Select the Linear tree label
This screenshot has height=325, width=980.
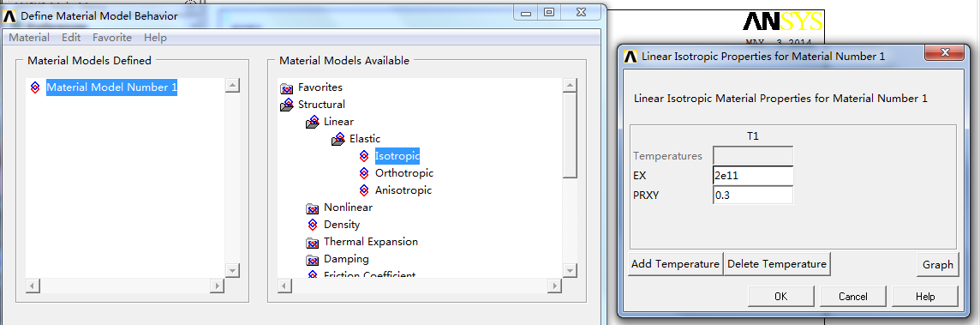[338, 122]
